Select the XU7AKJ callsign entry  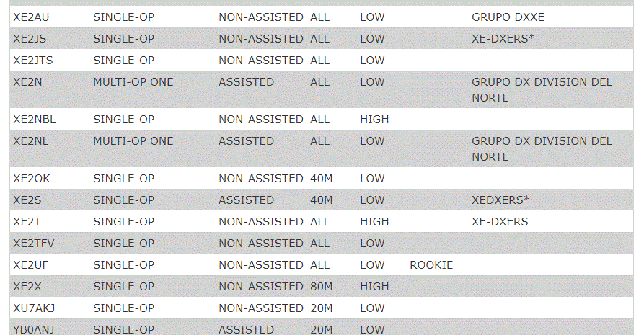click(x=34, y=308)
